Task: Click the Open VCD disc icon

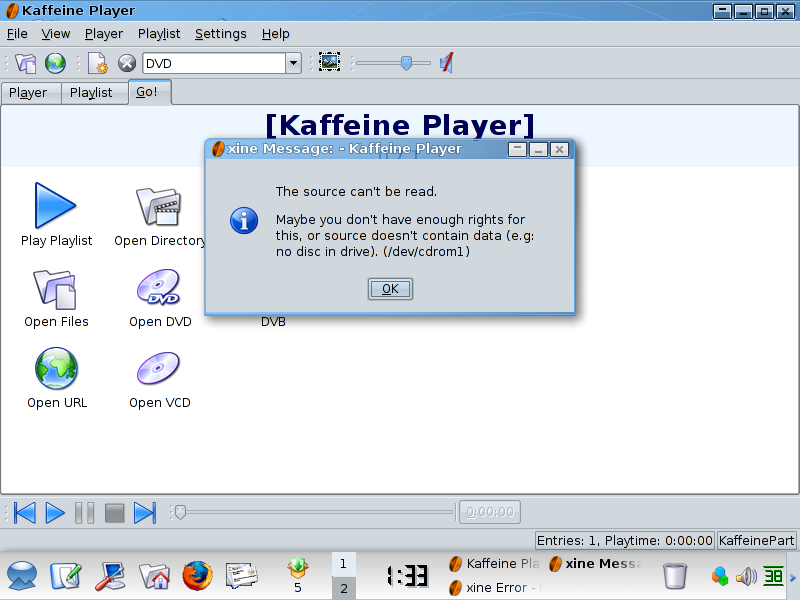Action: point(159,369)
